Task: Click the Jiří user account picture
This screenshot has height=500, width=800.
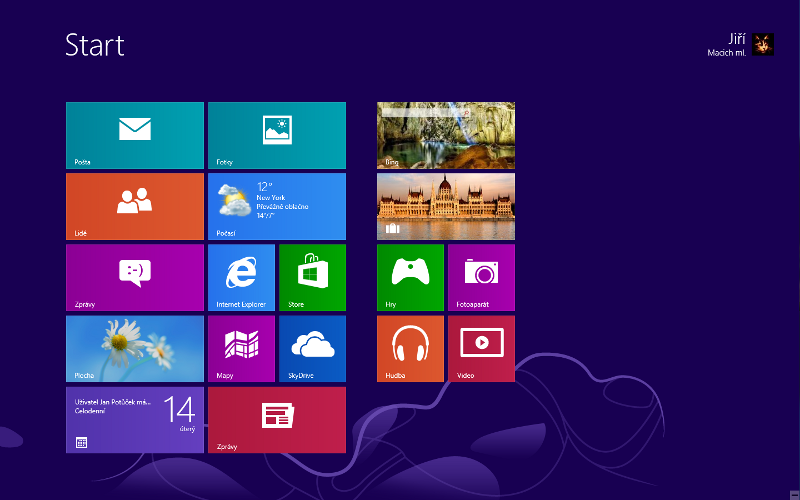Action: [763, 44]
